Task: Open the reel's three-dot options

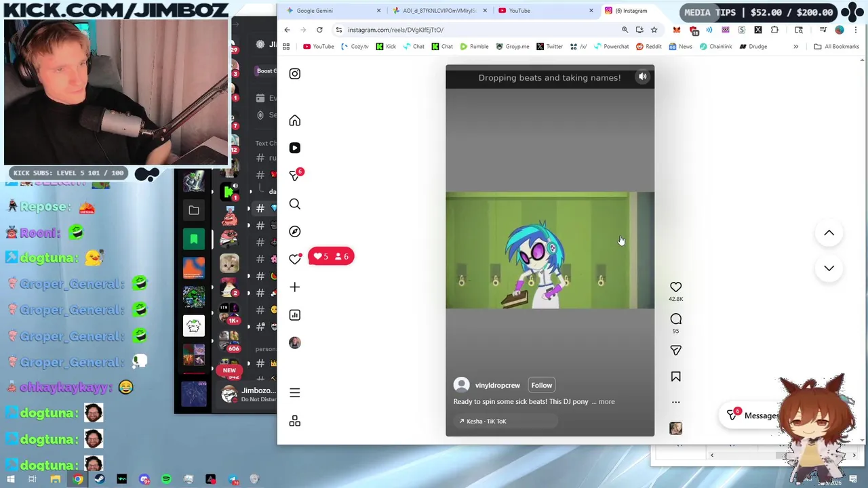Action: point(675,402)
